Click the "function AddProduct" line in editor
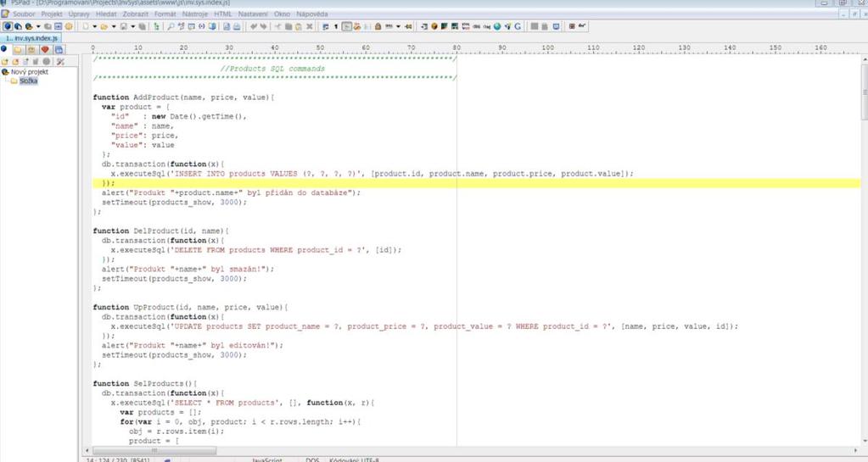 (x=184, y=97)
